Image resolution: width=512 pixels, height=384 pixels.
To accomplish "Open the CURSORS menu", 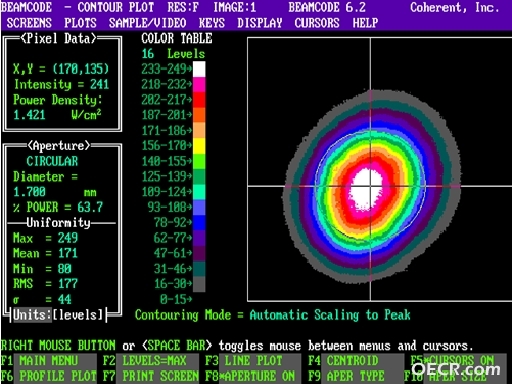I will click(317, 23).
